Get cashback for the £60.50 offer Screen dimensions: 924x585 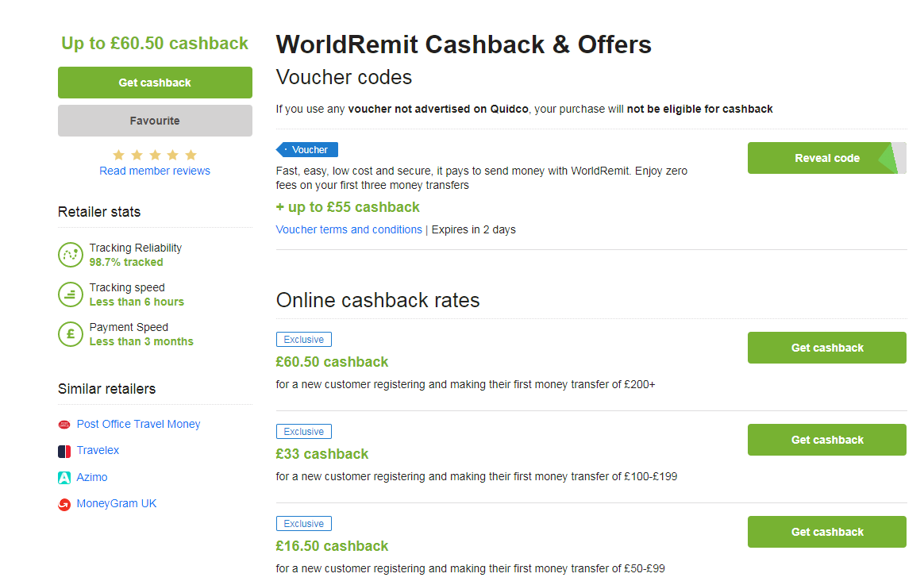tap(827, 348)
